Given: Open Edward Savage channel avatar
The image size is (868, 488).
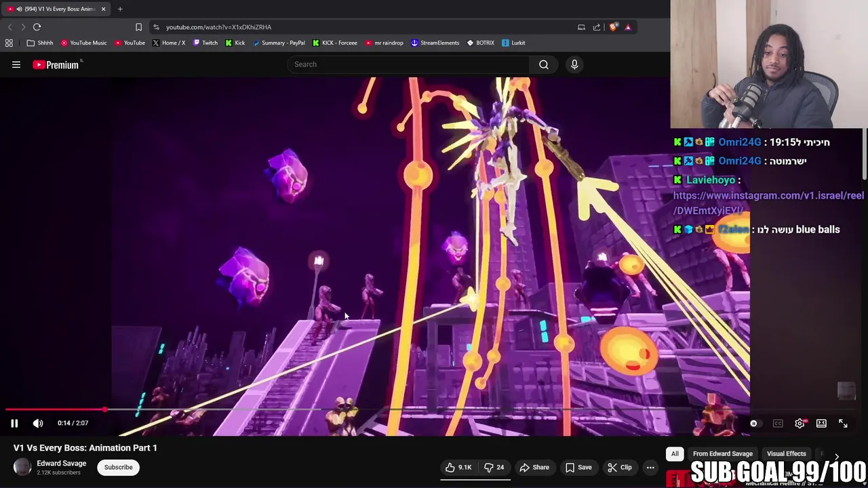Looking at the screenshot, I should [x=22, y=467].
